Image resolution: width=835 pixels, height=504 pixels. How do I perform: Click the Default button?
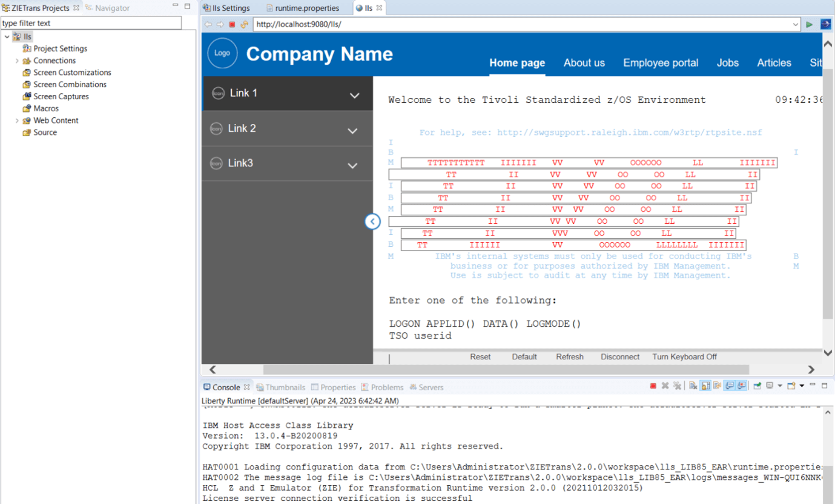pyautogui.click(x=524, y=357)
